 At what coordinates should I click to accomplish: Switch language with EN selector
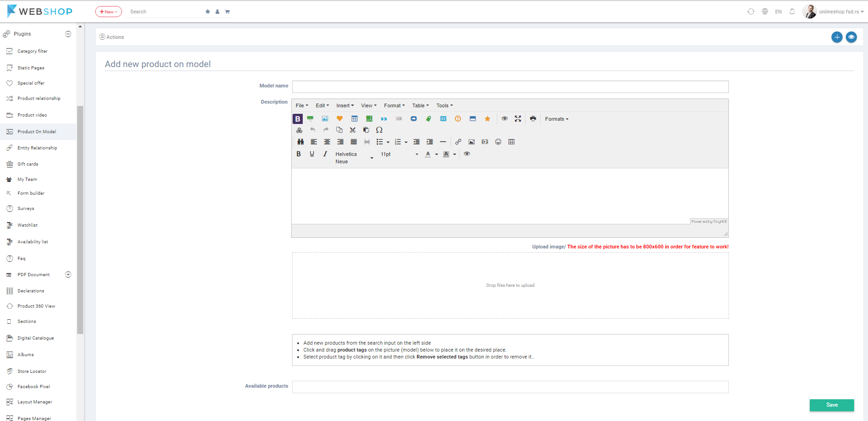[778, 12]
